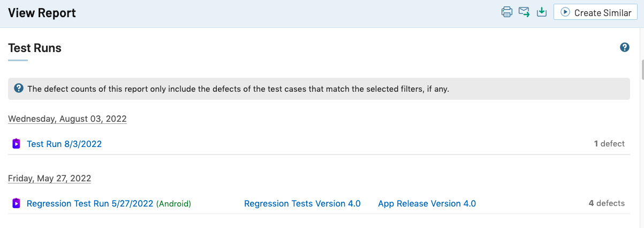Click the email report envelope icon
The image size is (644, 228).
tap(524, 12)
